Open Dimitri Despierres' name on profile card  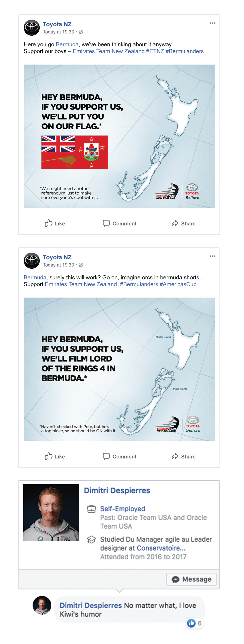pyautogui.click(x=117, y=490)
